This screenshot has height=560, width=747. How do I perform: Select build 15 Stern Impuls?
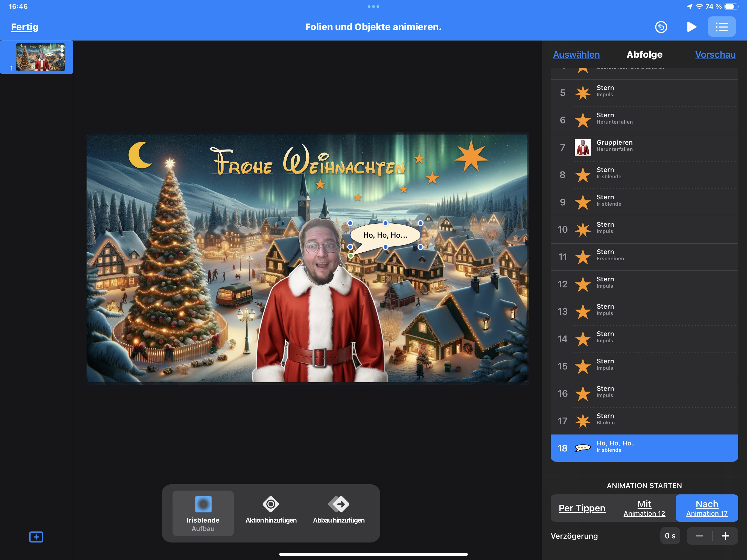pyautogui.click(x=644, y=366)
